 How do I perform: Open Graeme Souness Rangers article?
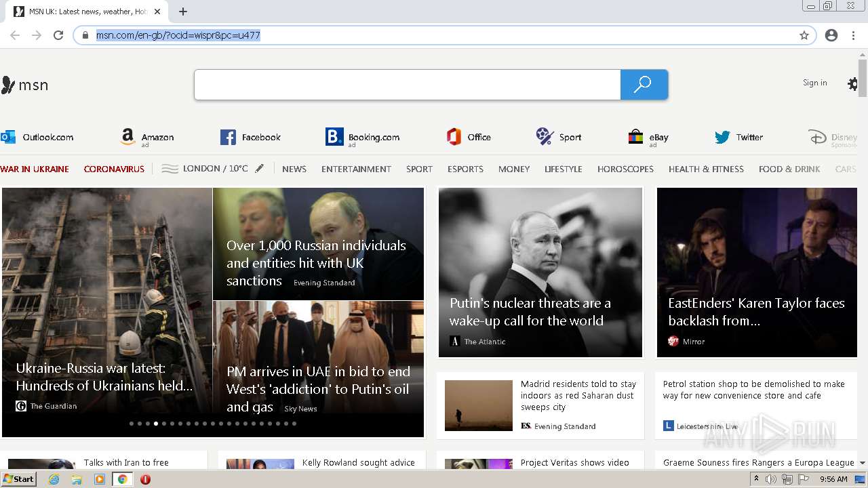[758, 462]
